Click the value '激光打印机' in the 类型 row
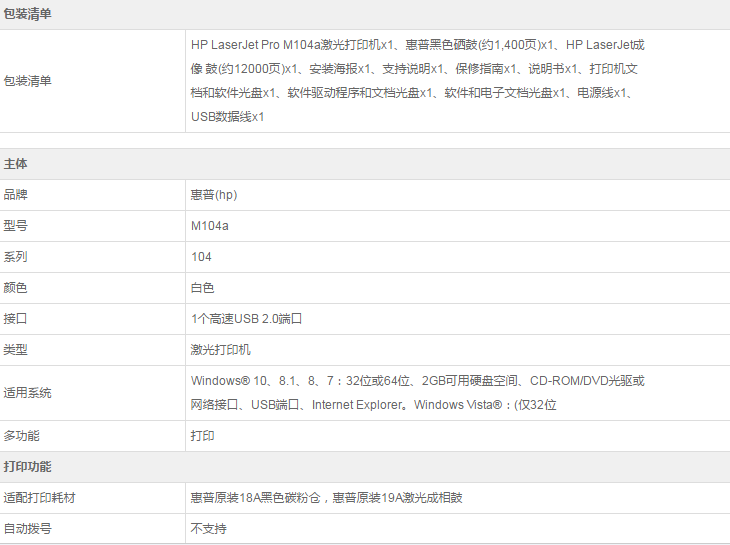Viewport: 730px width, 545px height. coord(221,350)
